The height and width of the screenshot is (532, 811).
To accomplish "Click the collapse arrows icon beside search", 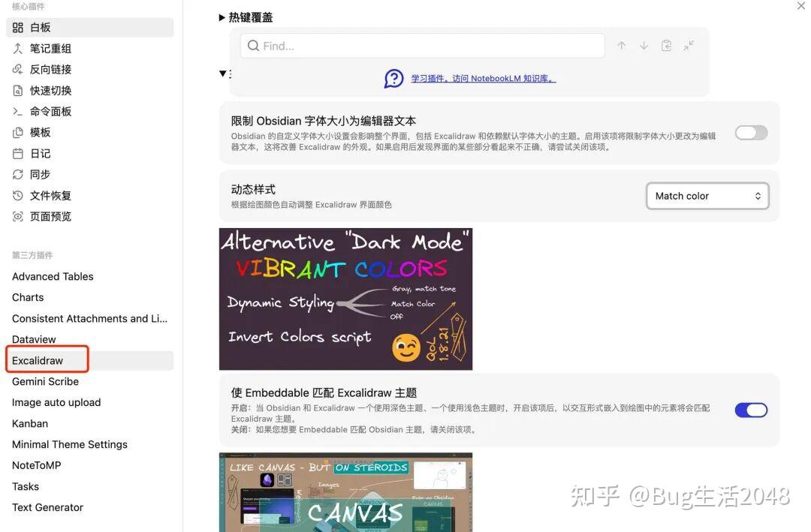I will (689, 46).
